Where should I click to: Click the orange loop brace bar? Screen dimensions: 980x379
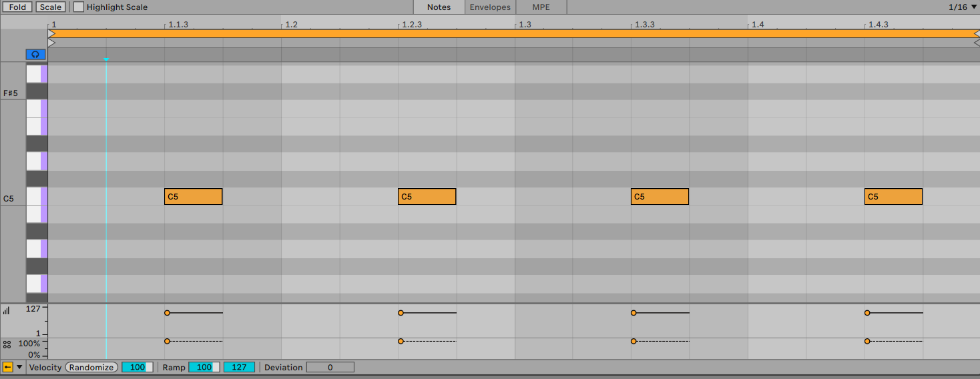pos(514,33)
